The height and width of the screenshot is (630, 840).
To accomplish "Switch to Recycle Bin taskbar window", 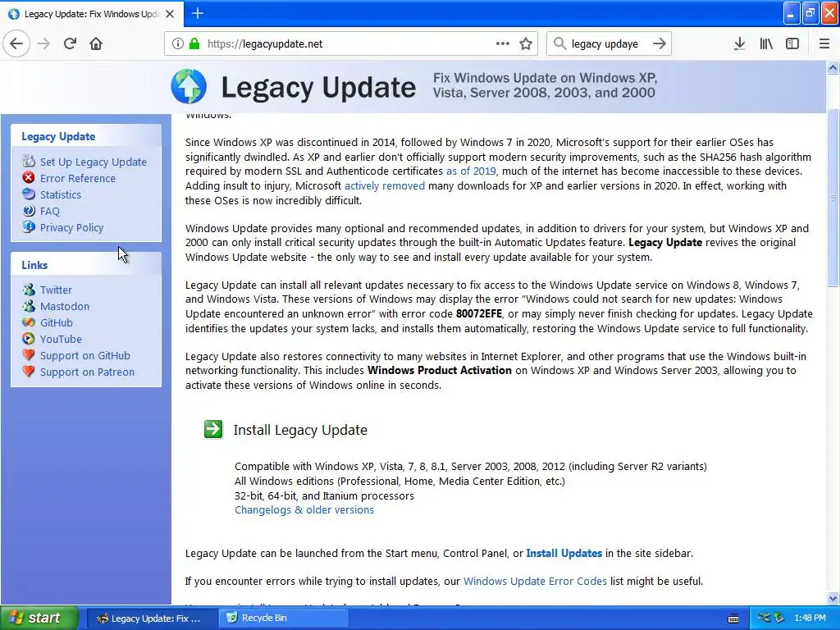I will click(284, 619).
